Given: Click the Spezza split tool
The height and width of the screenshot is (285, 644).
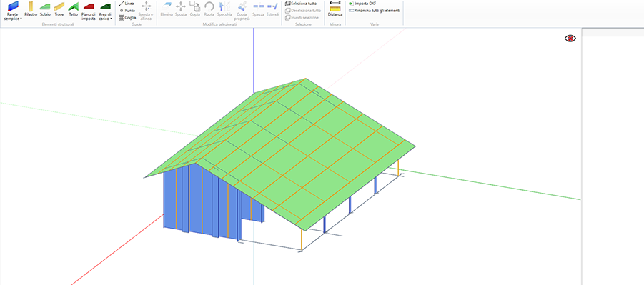Looking at the screenshot, I should tap(258, 9).
